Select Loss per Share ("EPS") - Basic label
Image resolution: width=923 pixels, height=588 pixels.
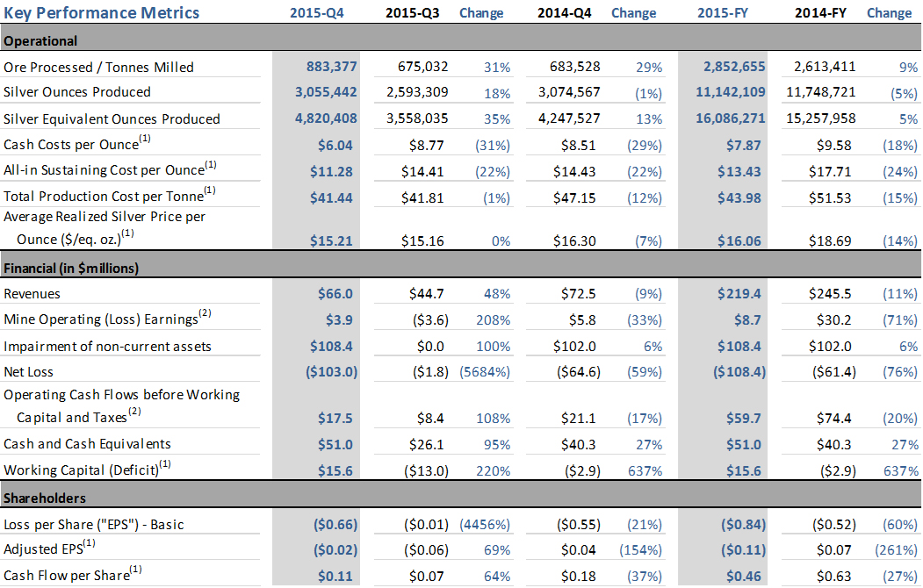[x=94, y=525]
